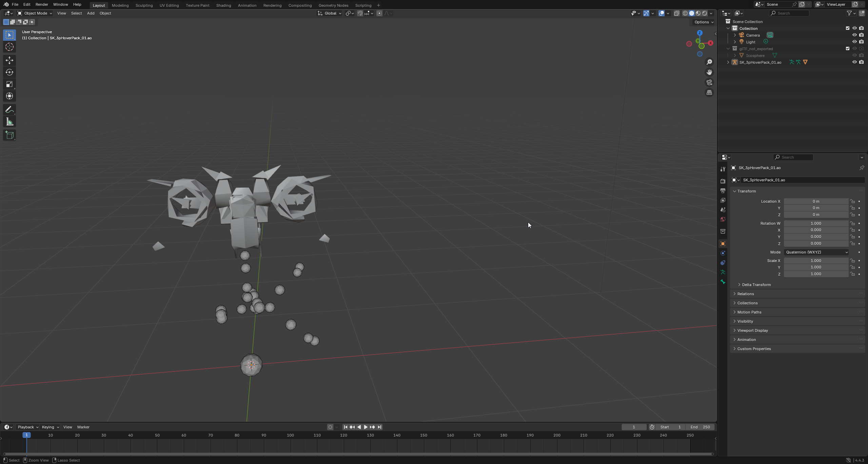Toggle Light render visibility camera icon
The image size is (868, 464).
coord(861,42)
